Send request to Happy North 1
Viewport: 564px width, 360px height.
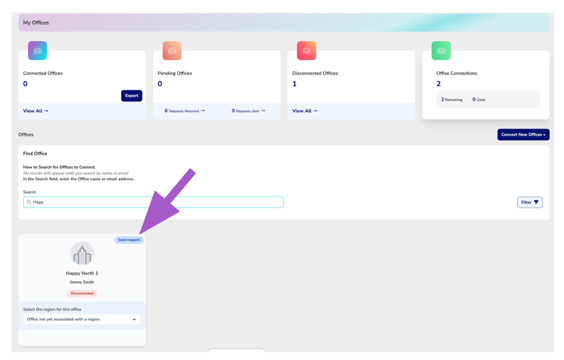coord(129,240)
